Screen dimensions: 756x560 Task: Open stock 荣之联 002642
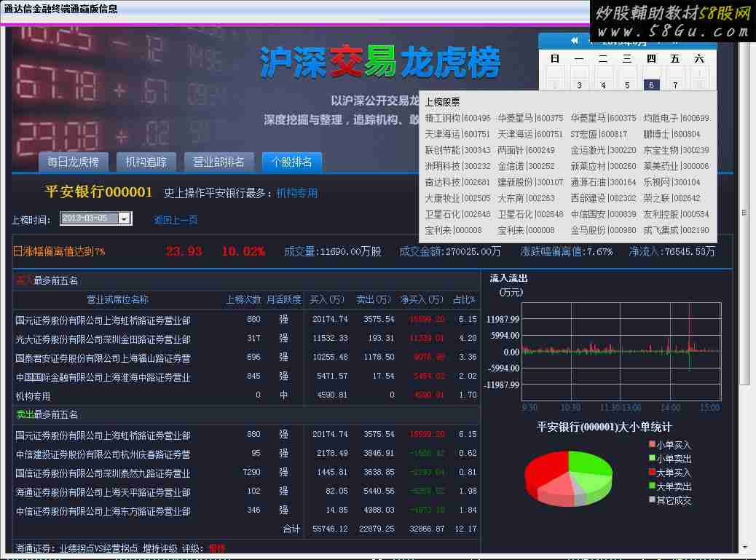click(x=672, y=198)
